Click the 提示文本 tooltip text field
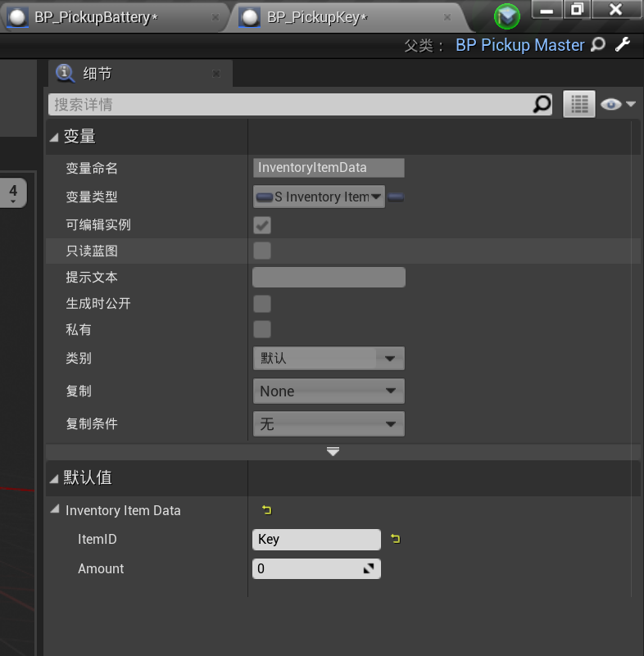Viewport: 644px width, 656px height. point(329,278)
